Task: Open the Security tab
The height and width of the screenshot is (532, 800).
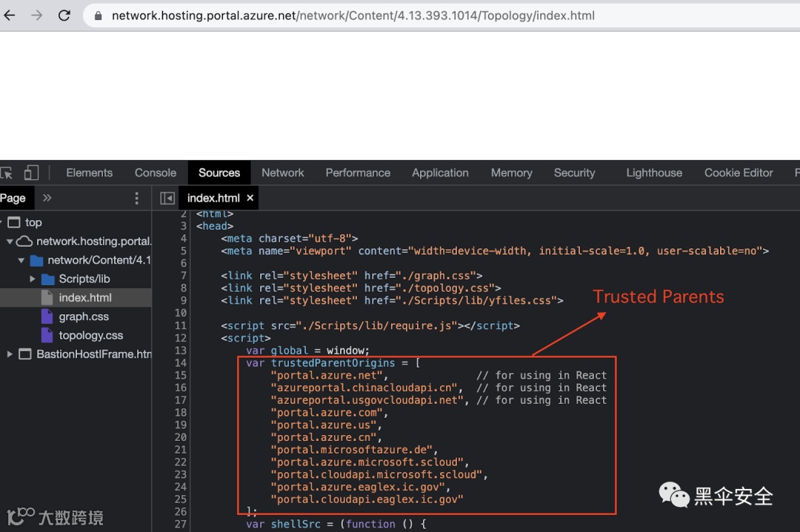Action: tap(575, 173)
